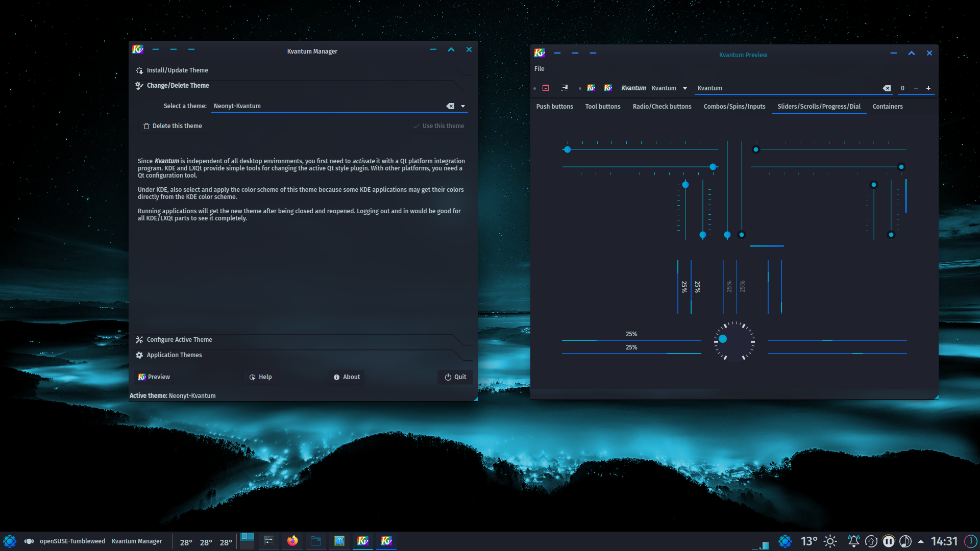Switch to the Tool buttons tab
Viewport: 980px width, 551px height.
tap(603, 107)
